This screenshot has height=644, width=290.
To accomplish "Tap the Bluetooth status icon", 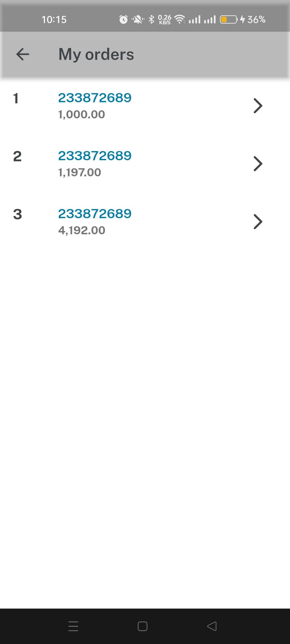I will [151, 19].
